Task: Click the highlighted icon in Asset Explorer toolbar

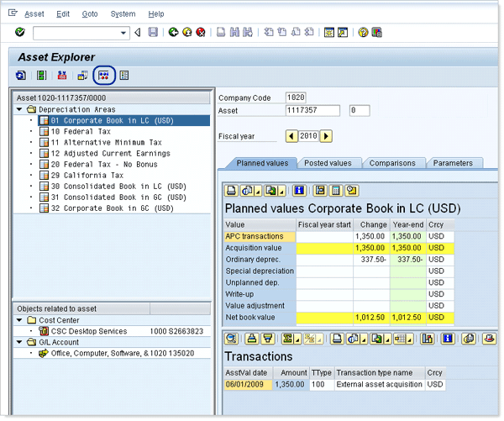Action: coord(104,76)
